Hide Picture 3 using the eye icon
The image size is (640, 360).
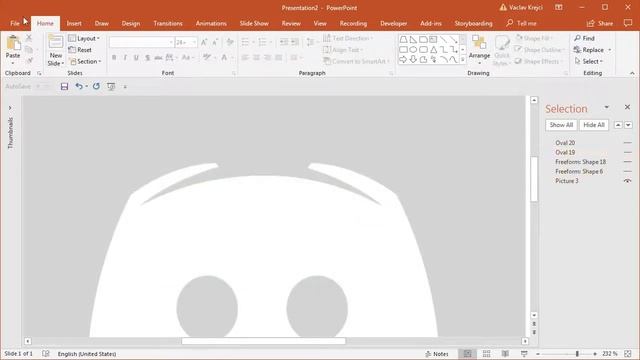coord(627,181)
